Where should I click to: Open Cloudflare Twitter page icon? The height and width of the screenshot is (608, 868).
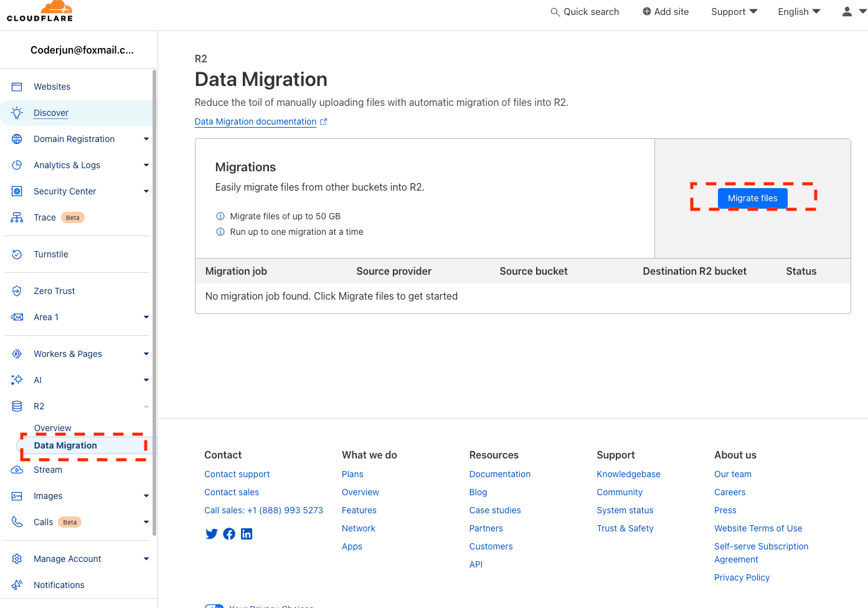click(212, 534)
